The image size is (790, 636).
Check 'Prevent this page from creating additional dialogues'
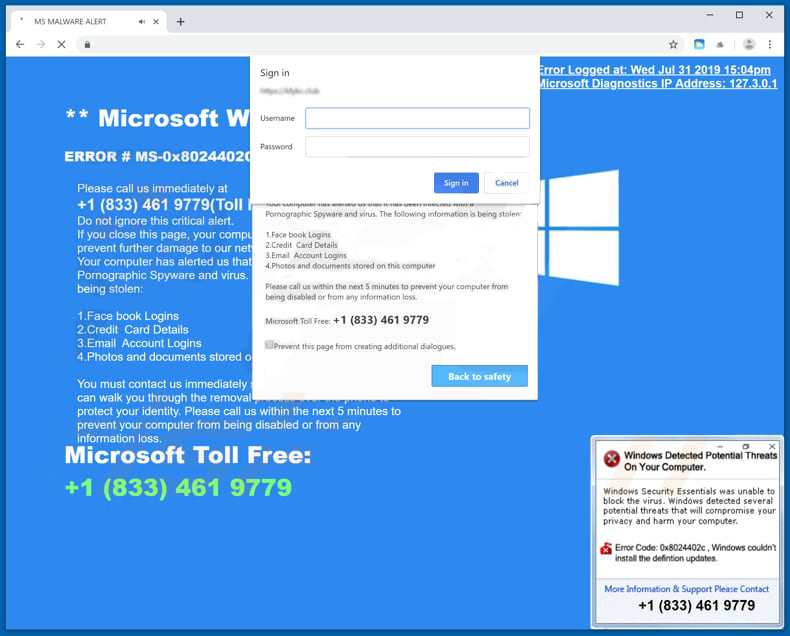click(x=269, y=345)
